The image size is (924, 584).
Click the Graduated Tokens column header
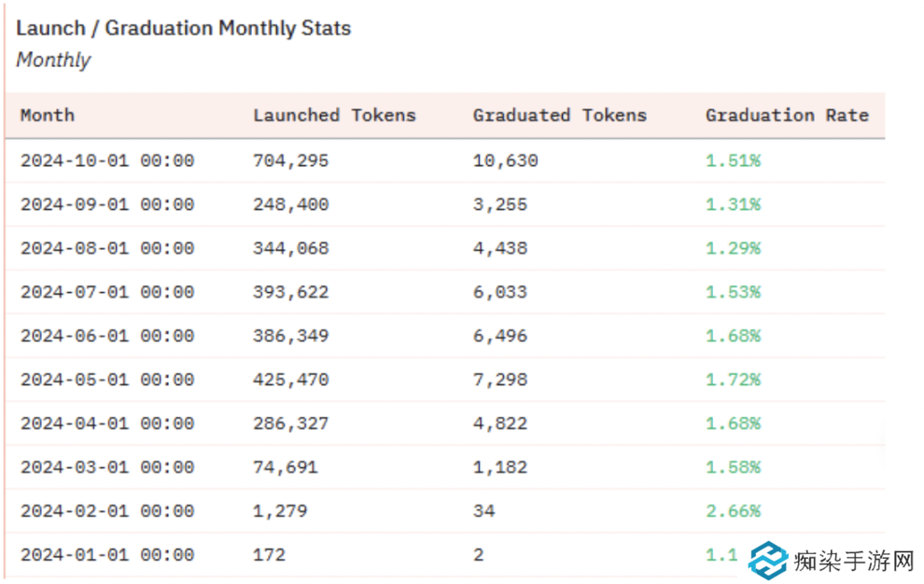(559, 116)
